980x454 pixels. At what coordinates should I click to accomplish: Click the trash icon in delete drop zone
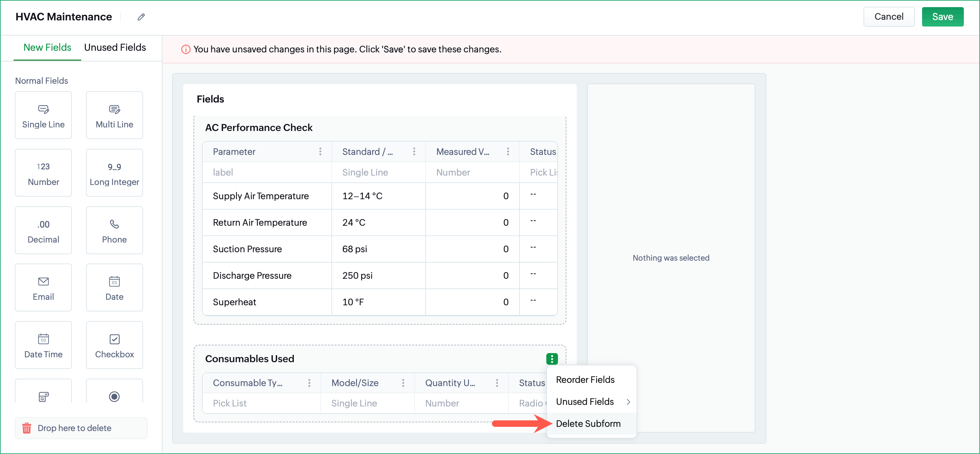pyautogui.click(x=27, y=428)
